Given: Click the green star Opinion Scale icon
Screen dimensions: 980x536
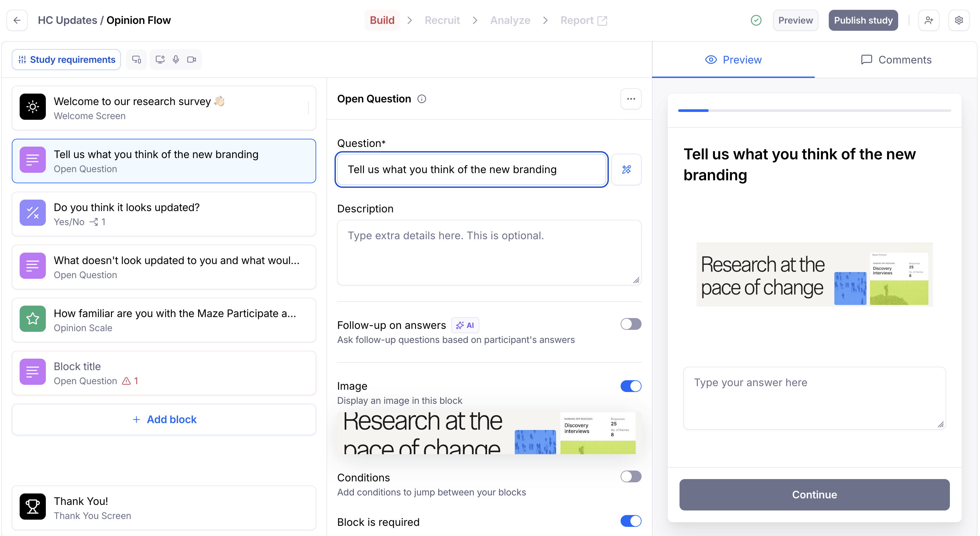Looking at the screenshot, I should 33,319.
